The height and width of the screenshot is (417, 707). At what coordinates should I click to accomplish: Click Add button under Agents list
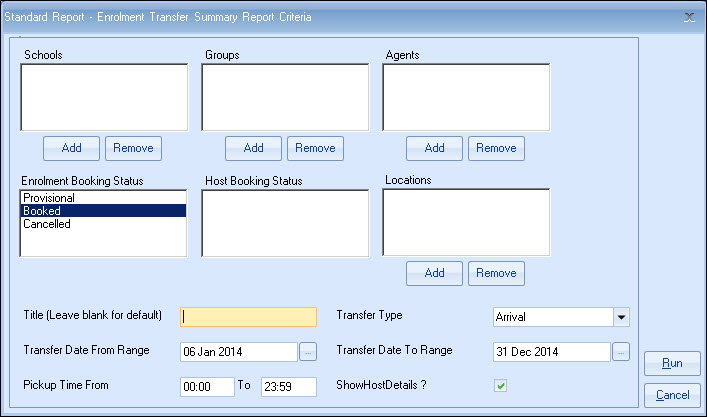click(x=434, y=148)
